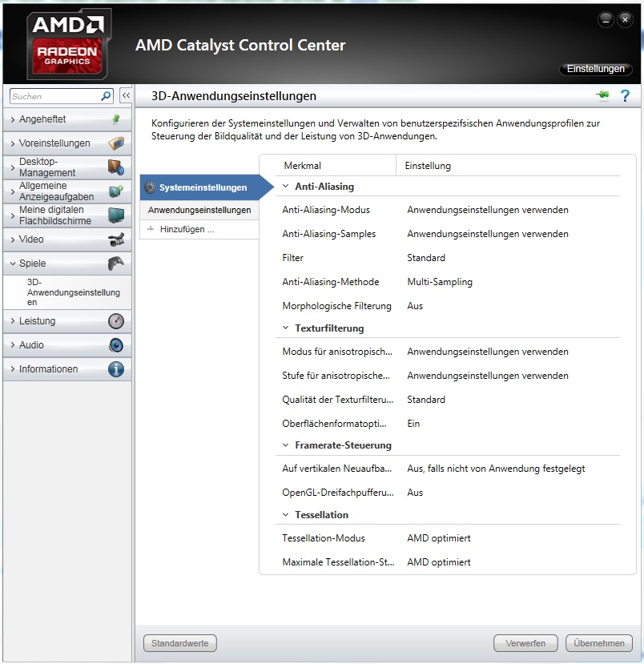Click the gear icon beside Systemeinstellungen
This screenshot has width=644, height=664.
point(150,187)
